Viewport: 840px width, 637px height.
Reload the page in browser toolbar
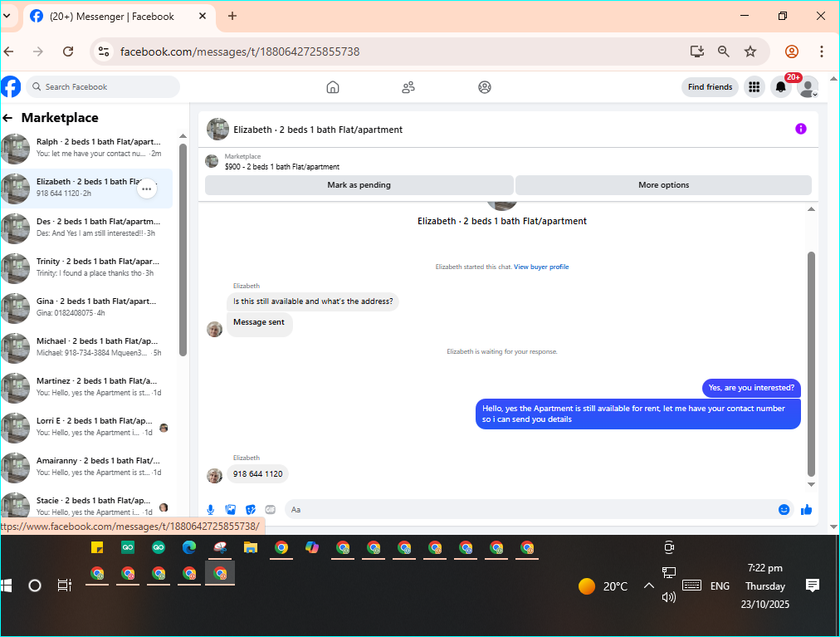click(68, 51)
